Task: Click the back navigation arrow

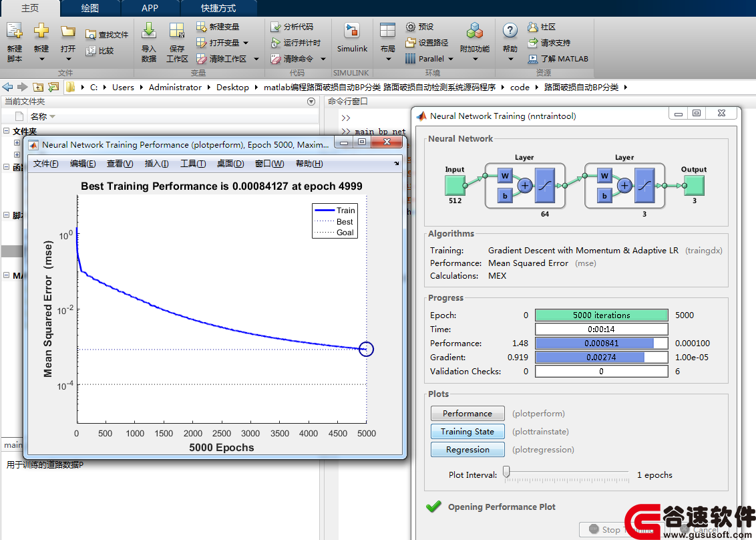Action: (x=8, y=87)
